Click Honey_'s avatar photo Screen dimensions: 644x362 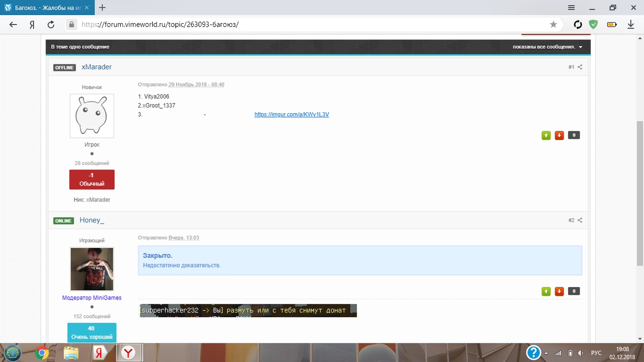point(92,269)
